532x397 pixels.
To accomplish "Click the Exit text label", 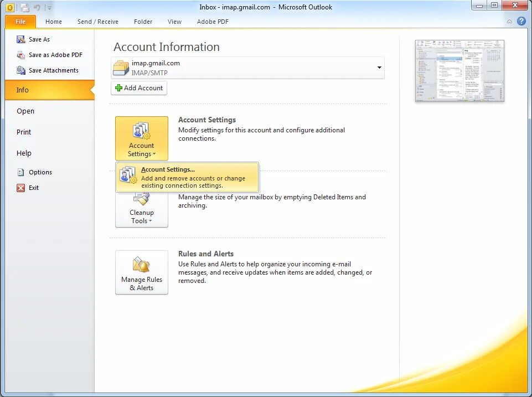I will point(34,188).
